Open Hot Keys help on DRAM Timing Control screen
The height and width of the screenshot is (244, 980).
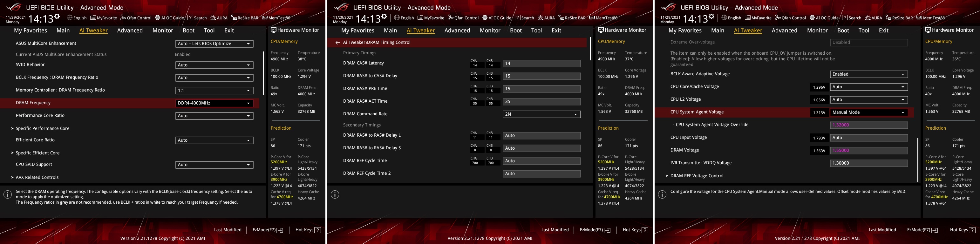pos(635,230)
